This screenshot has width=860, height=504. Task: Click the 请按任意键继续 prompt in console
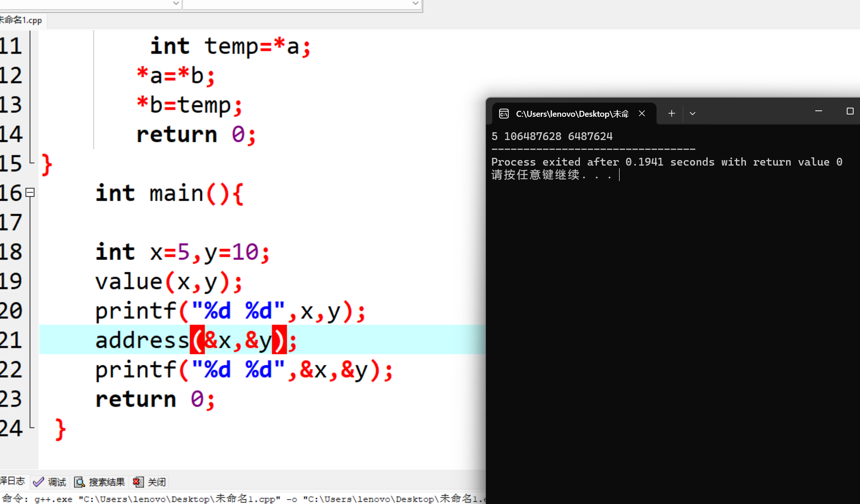click(x=552, y=175)
